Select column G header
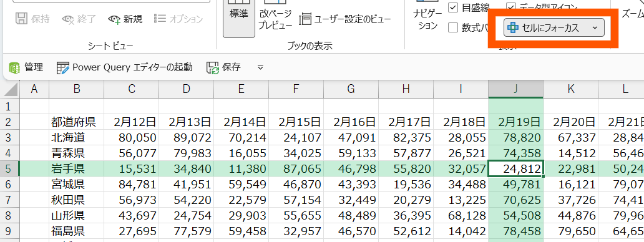 click(x=351, y=89)
